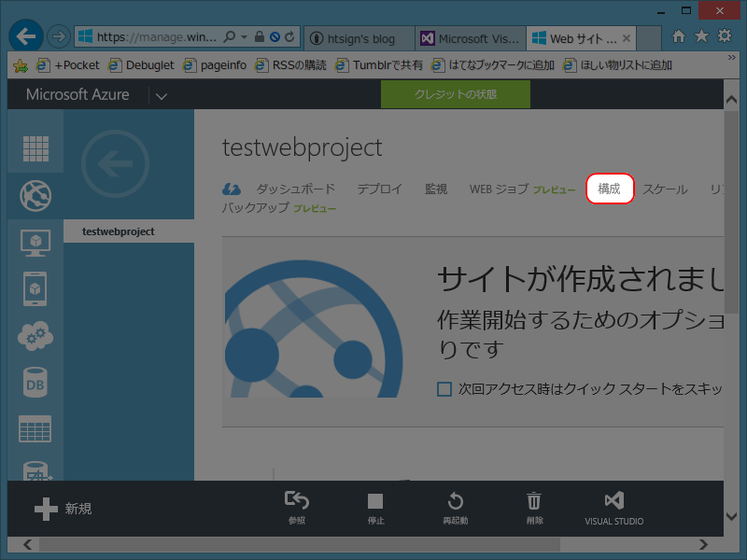Select the Virtual Machines monitor icon
The height and width of the screenshot is (560, 747).
tap(35, 242)
